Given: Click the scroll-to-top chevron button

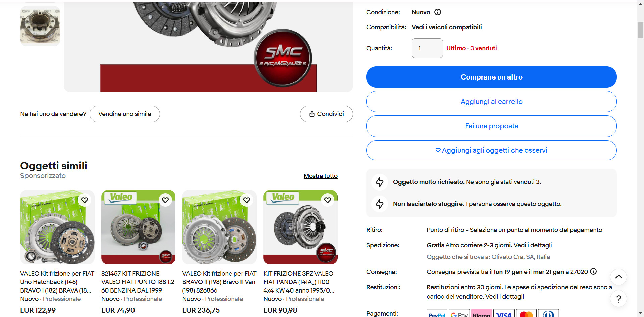Looking at the screenshot, I should (619, 277).
